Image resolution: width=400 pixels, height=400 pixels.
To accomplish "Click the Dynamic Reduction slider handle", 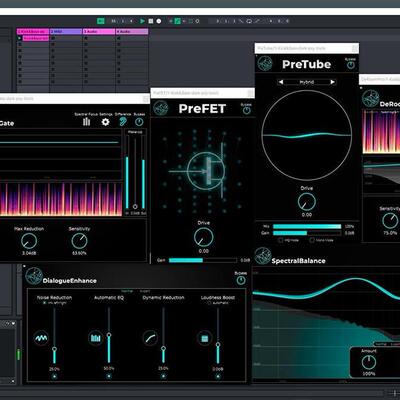I will (163, 349).
